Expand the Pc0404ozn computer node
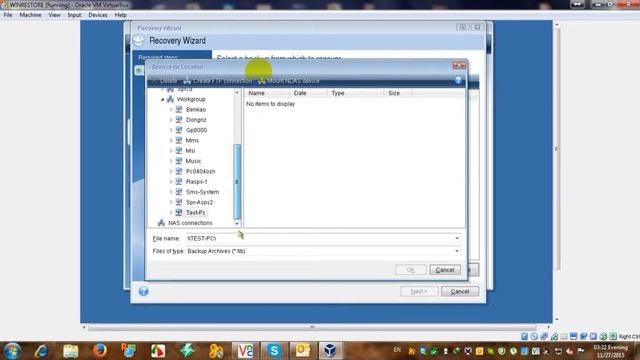The image size is (640, 360). point(171,171)
